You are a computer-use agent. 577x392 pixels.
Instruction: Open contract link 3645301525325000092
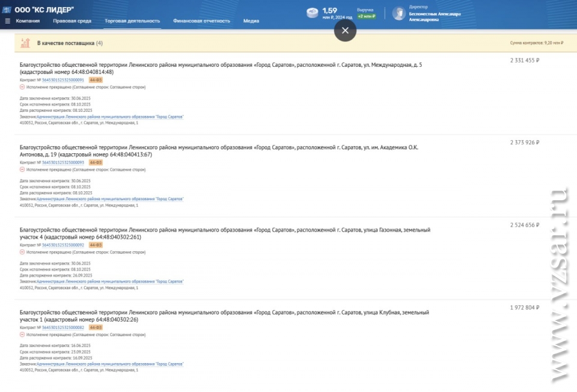[63, 245]
